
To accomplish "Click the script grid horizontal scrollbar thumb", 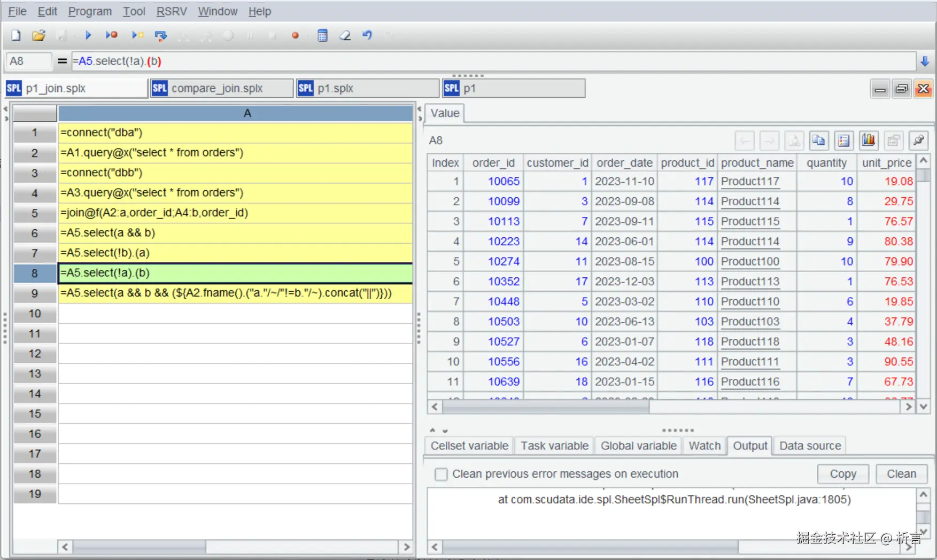I will [139, 547].
